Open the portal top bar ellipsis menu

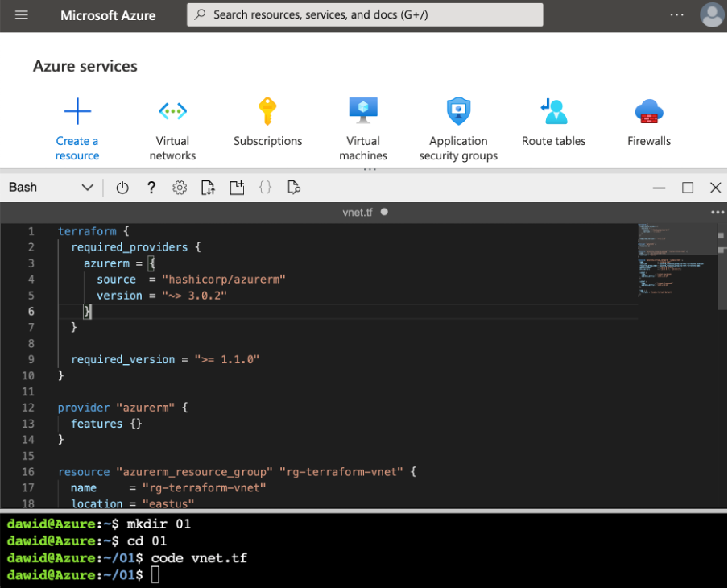coord(677,14)
